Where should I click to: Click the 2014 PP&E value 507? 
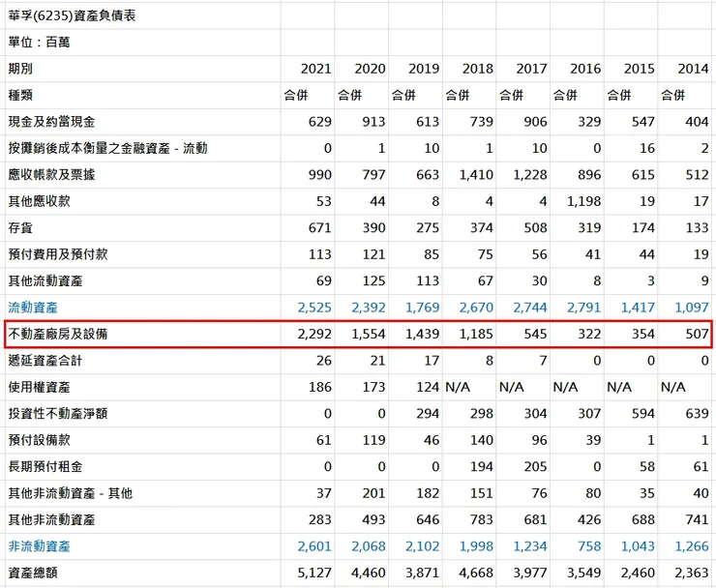pyautogui.click(x=697, y=335)
